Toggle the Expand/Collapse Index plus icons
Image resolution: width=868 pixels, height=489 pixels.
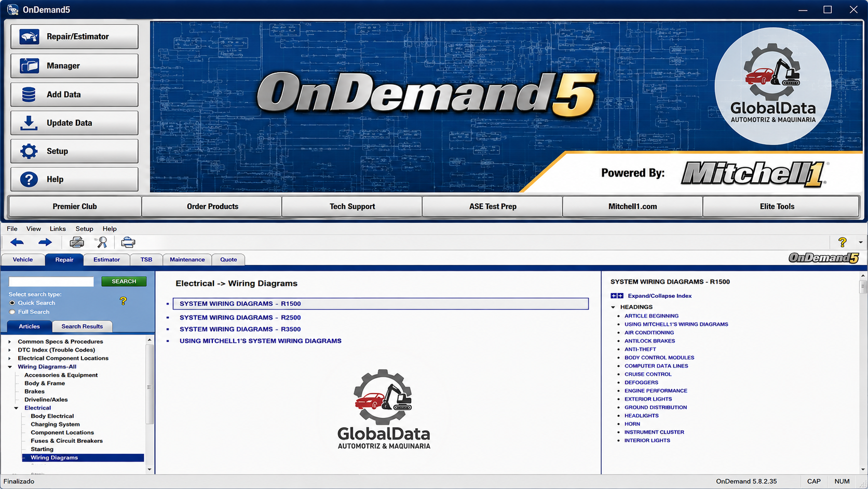(x=617, y=296)
